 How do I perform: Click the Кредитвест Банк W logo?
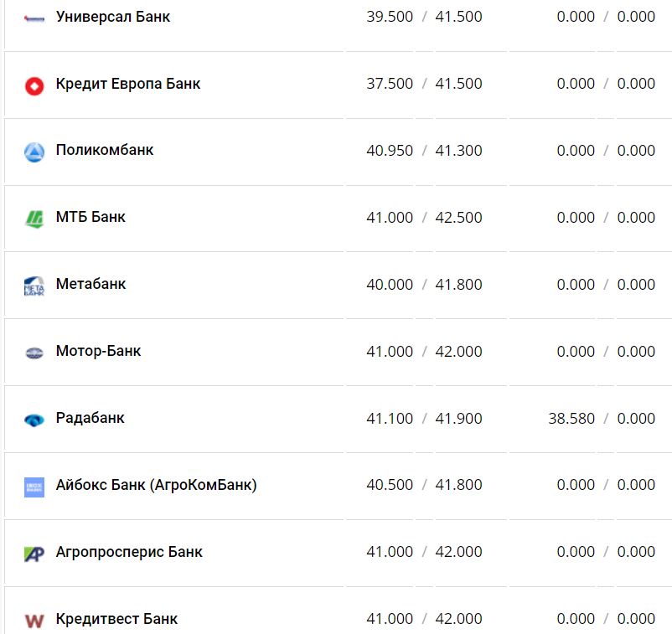click(x=34, y=621)
